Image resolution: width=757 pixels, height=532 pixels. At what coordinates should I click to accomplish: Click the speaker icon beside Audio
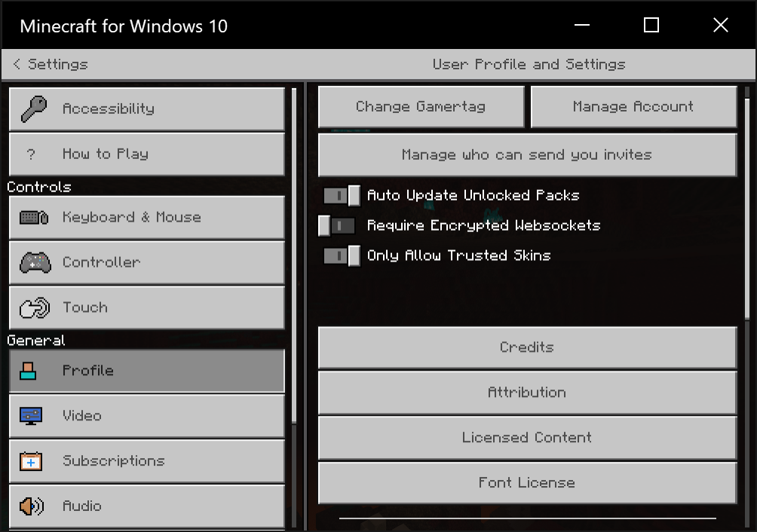tap(32, 506)
